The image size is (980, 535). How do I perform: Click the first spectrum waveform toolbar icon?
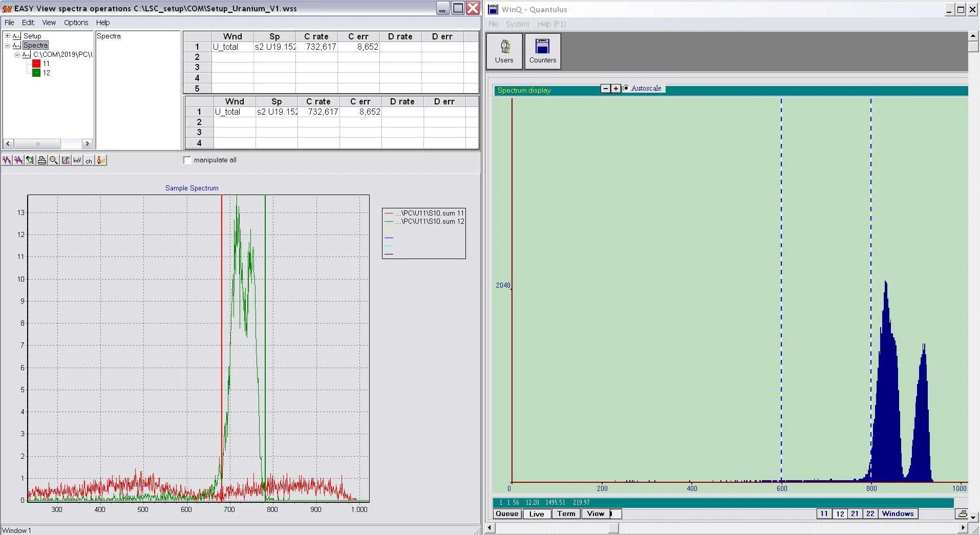coord(7,160)
